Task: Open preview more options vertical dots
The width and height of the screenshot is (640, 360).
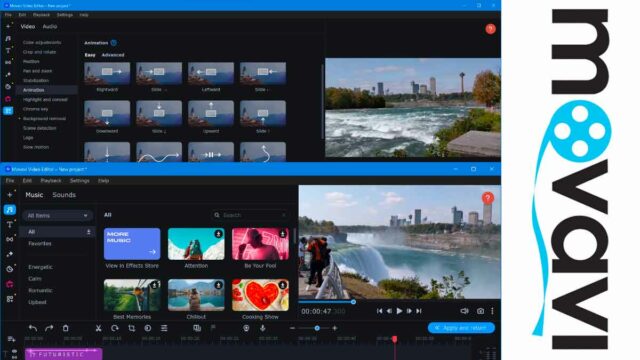Action: click(x=492, y=311)
